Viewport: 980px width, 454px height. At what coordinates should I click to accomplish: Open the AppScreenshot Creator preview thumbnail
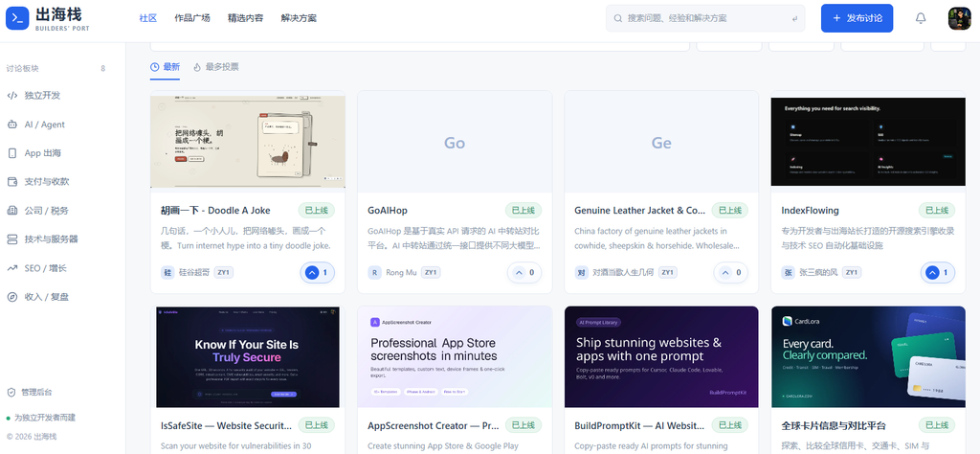[x=455, y=357]
